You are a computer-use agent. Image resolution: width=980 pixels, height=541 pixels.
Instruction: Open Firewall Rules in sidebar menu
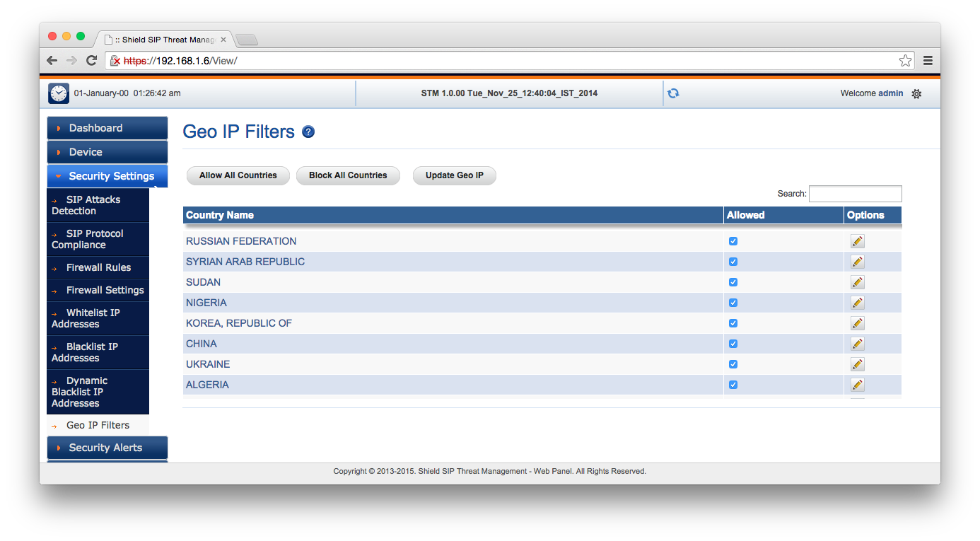point(98,267)
